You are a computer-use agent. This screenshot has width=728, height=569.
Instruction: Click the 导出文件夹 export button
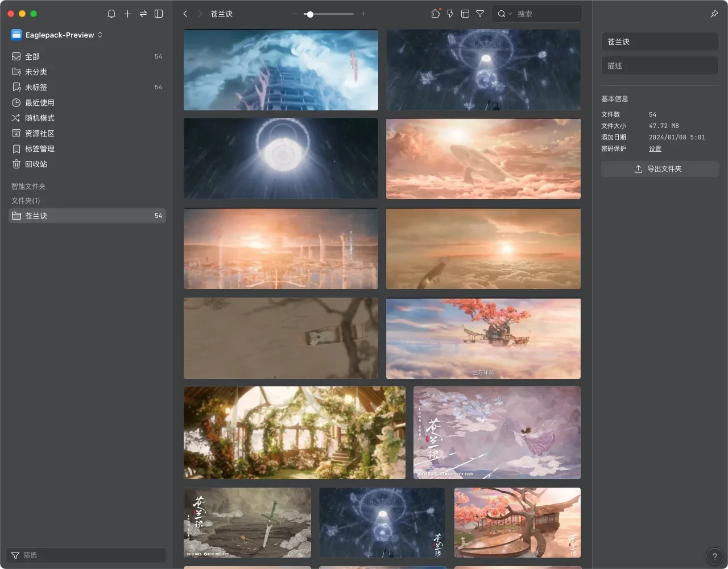pos(660,169)
